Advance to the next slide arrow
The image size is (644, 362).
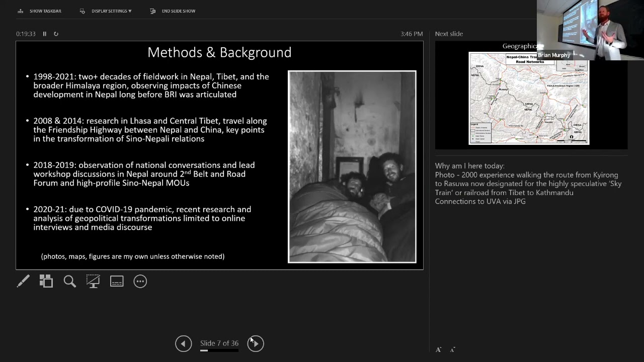point(256,343)
